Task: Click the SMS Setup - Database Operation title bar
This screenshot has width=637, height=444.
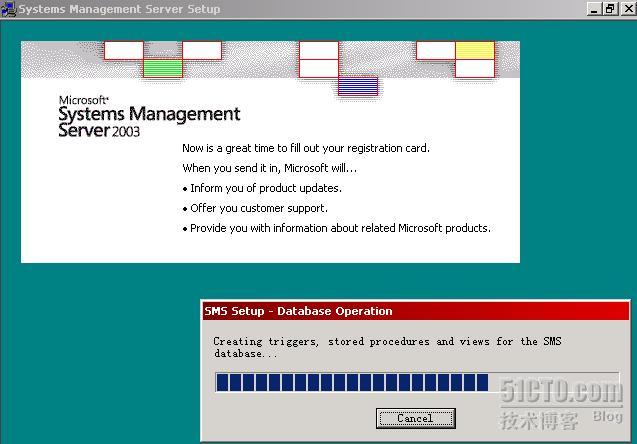Action: (416, 311)
